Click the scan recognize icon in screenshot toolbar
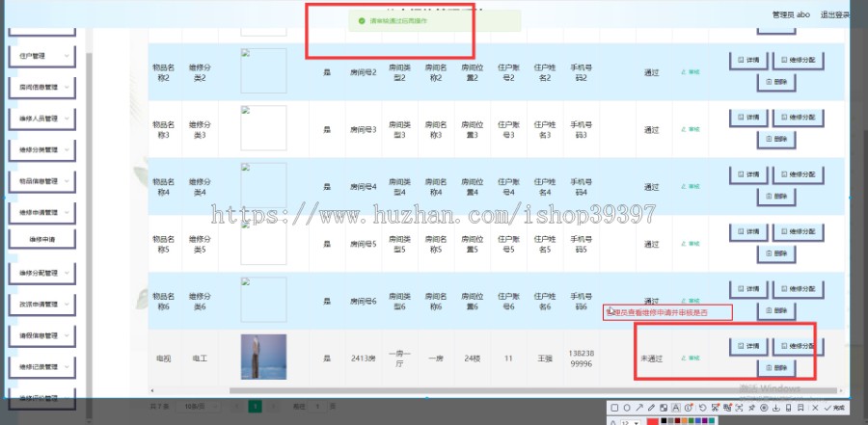 739,408
